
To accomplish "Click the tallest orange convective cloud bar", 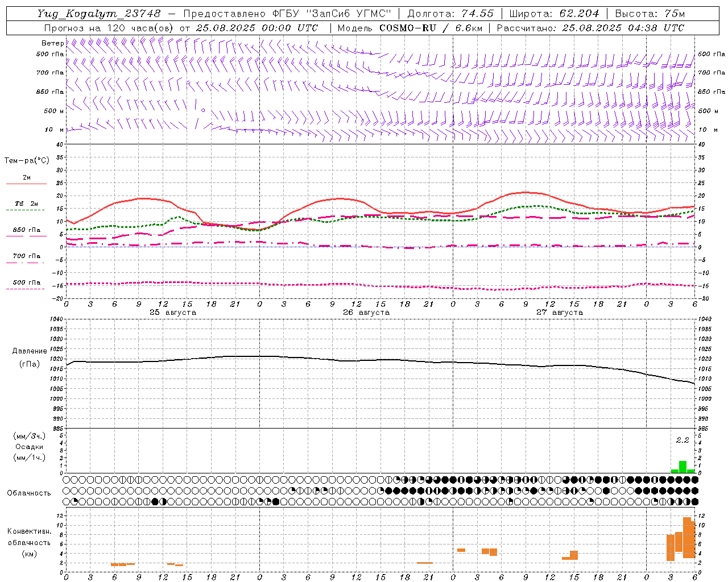I will [687, 538].
